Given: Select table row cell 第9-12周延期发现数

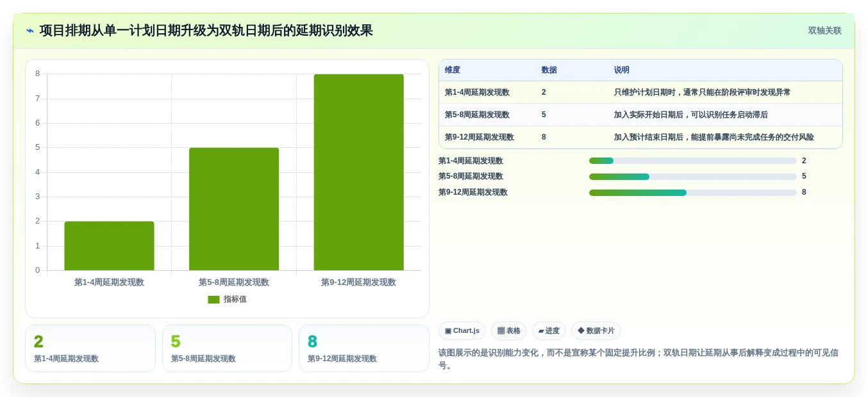Looking at the screenshot, I should pos(480,137).
